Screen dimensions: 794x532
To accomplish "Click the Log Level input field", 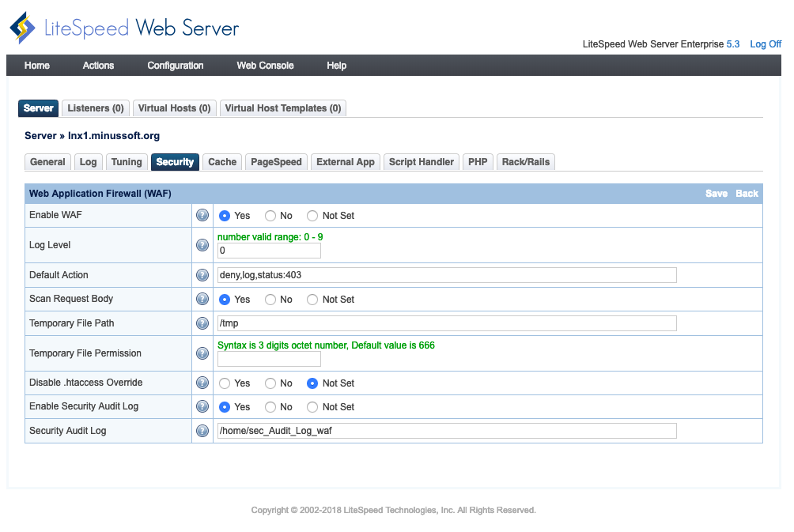I will coord(269,251).
